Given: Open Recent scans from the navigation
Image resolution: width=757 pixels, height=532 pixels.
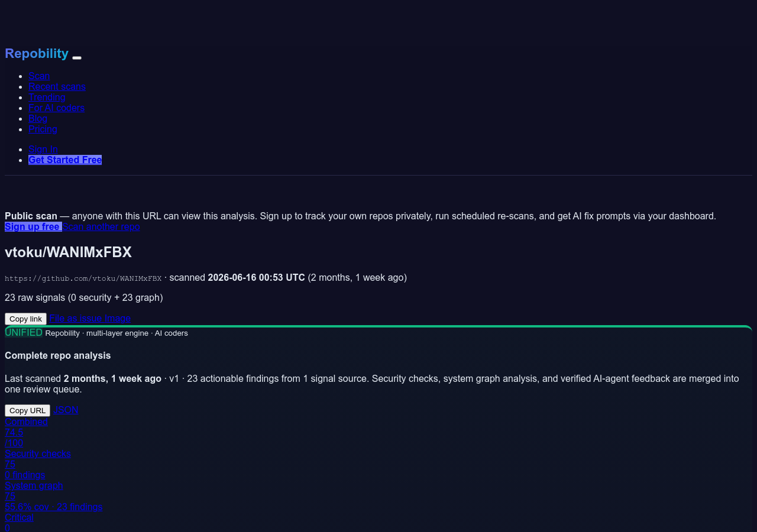Looking at the screenshot, I should pos(57,86).
